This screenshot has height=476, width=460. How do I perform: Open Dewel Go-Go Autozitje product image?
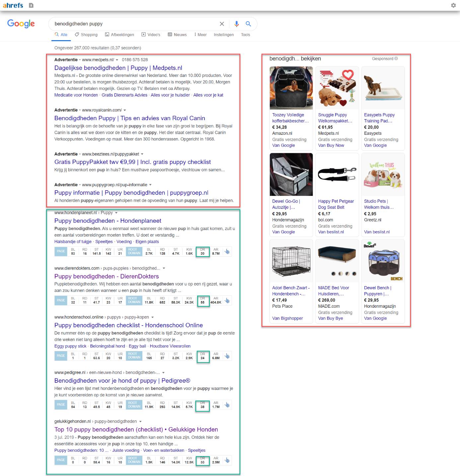pos(291,174)
